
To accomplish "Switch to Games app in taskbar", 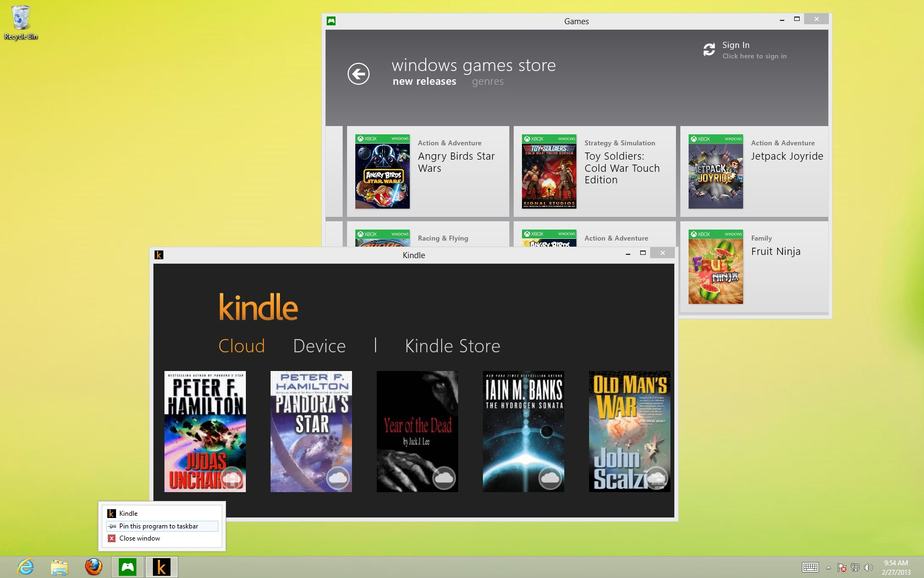I will click(128, 567).
